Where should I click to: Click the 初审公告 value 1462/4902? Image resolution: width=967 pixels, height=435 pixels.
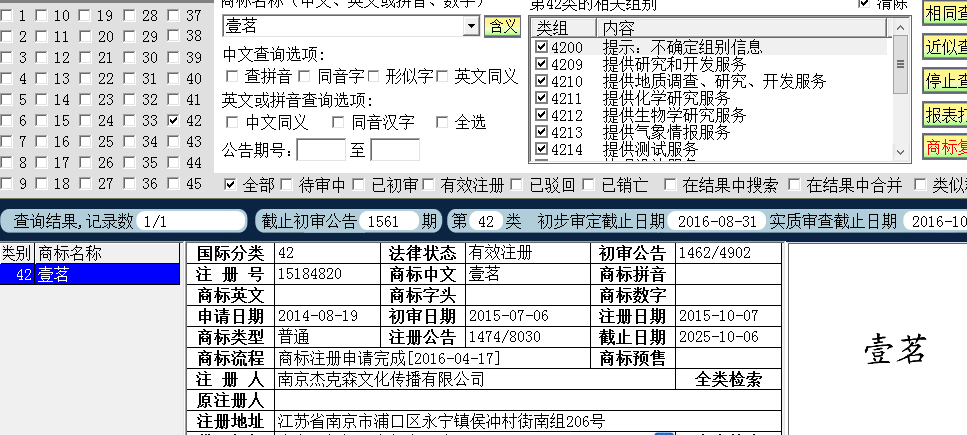[x=715, y=252]
